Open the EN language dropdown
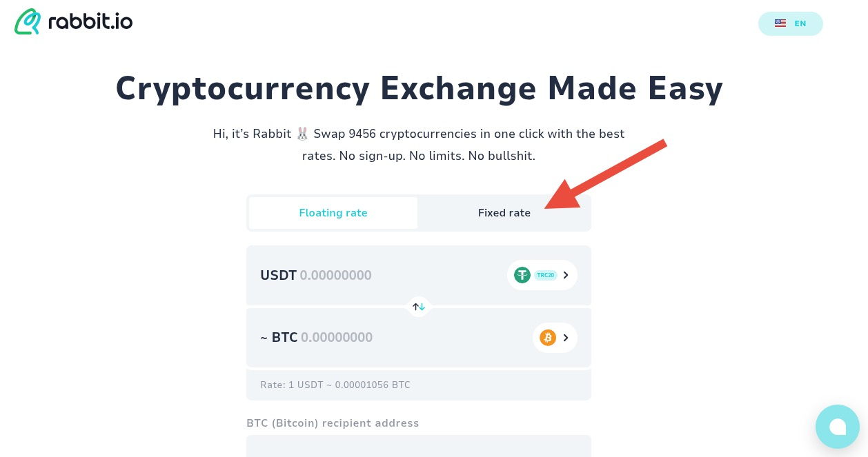Screen dimensions: 868x457 pos(791,23)
